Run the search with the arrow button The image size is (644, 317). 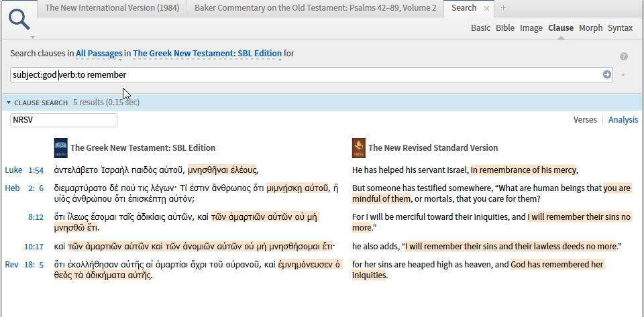click(x=606, y=74)
